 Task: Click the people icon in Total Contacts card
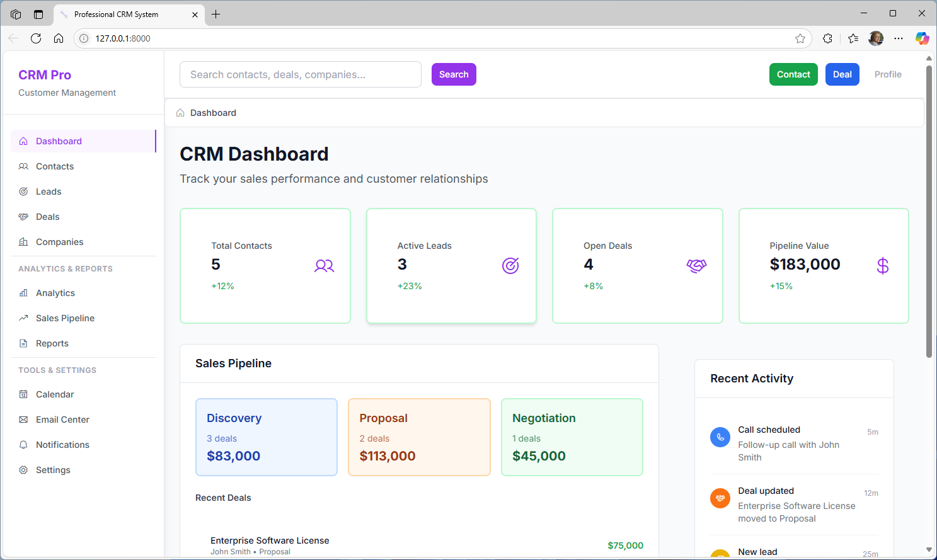[324, 266]
